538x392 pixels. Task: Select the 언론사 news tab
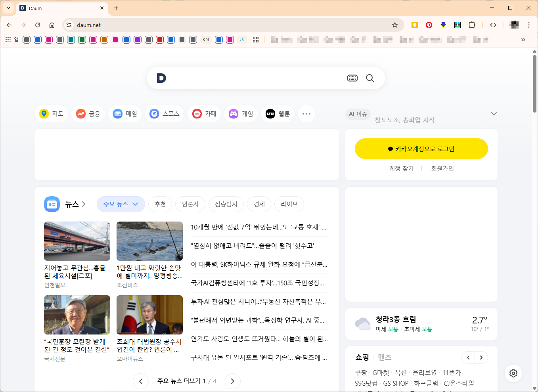(191, 204)
